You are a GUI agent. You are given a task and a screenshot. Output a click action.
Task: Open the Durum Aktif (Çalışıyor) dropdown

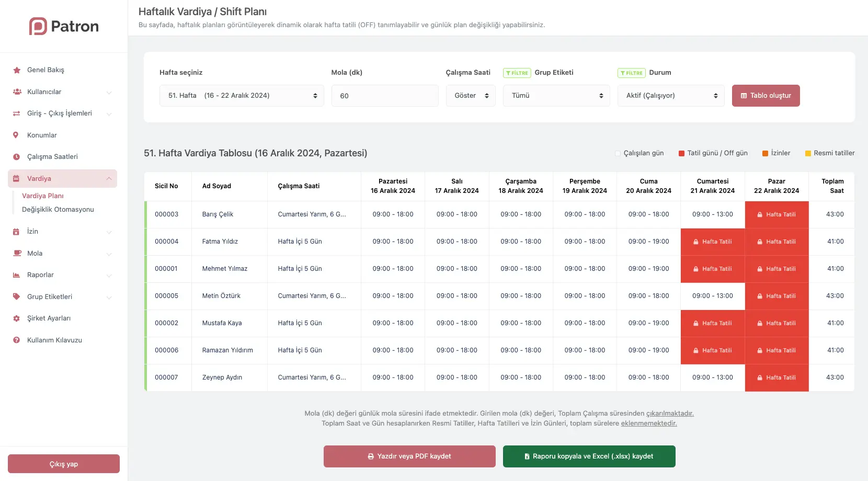pos(670,96)
